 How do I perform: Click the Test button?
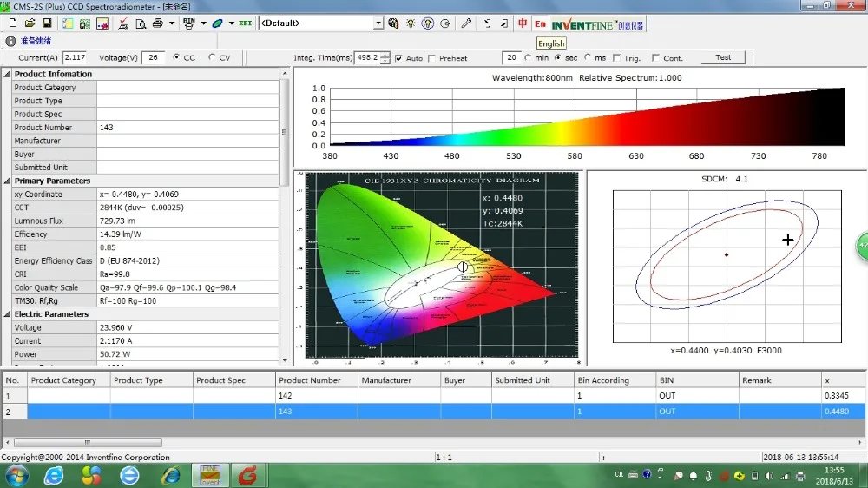(x=723, y=57)
